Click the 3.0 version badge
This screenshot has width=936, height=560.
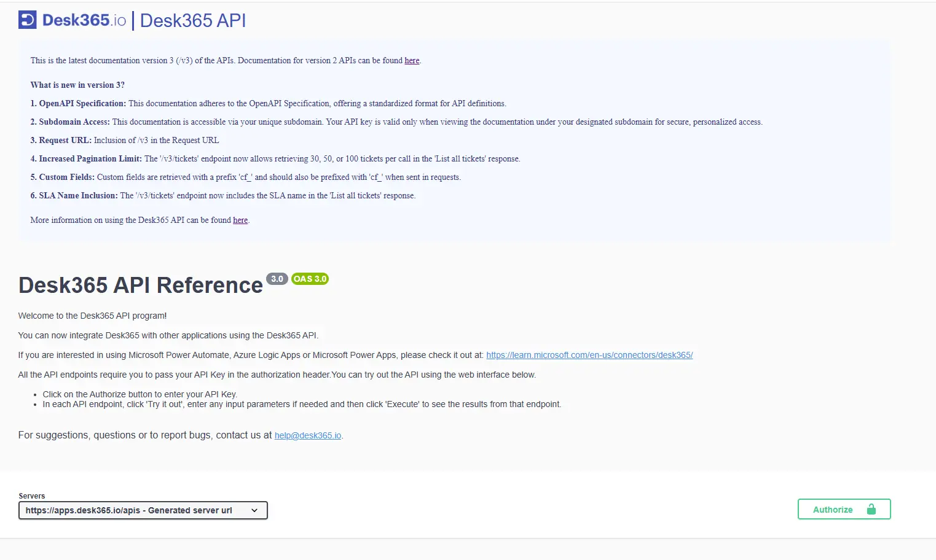(277, 279)
